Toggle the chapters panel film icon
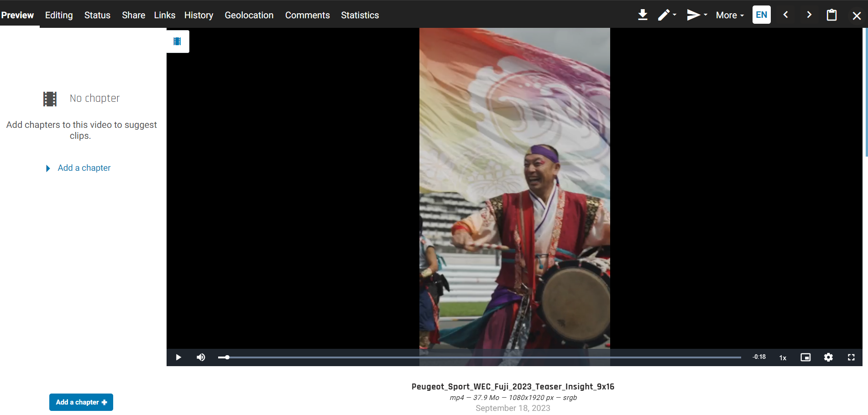 [178, 42]
